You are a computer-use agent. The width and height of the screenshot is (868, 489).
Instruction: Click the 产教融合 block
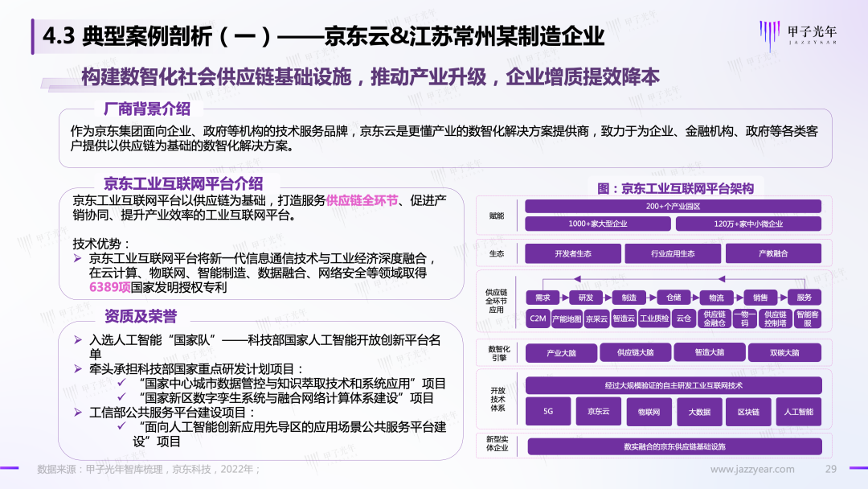[773, 253]
